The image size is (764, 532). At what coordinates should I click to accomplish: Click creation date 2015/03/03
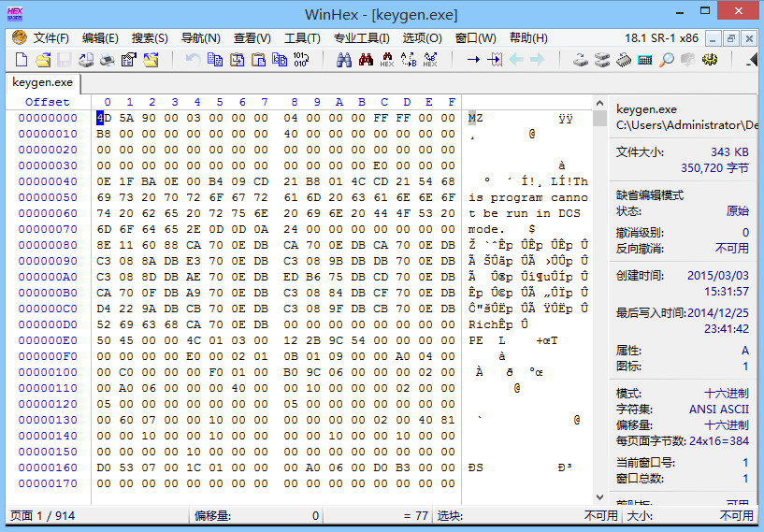pyautogui.click(x=718, y=276)
